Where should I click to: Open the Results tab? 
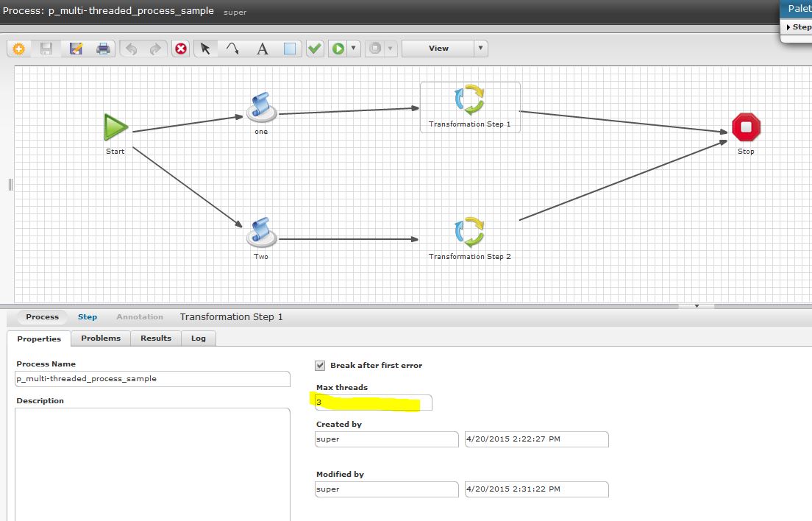click(x=156, y=339)
